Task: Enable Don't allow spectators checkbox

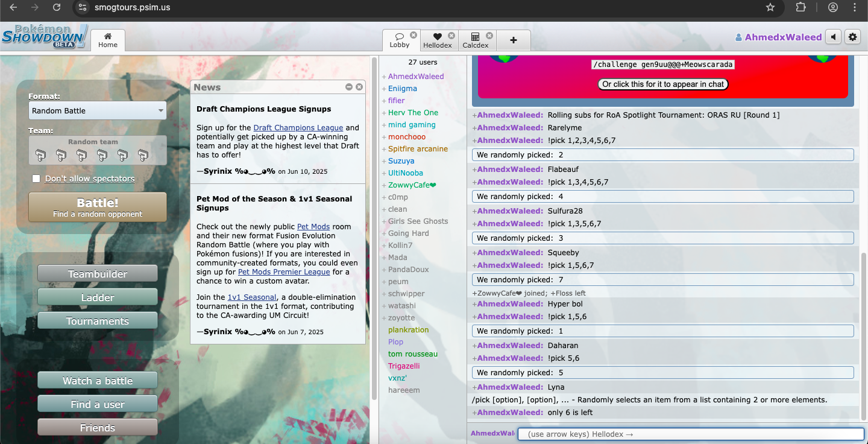Action: (36, 179)
